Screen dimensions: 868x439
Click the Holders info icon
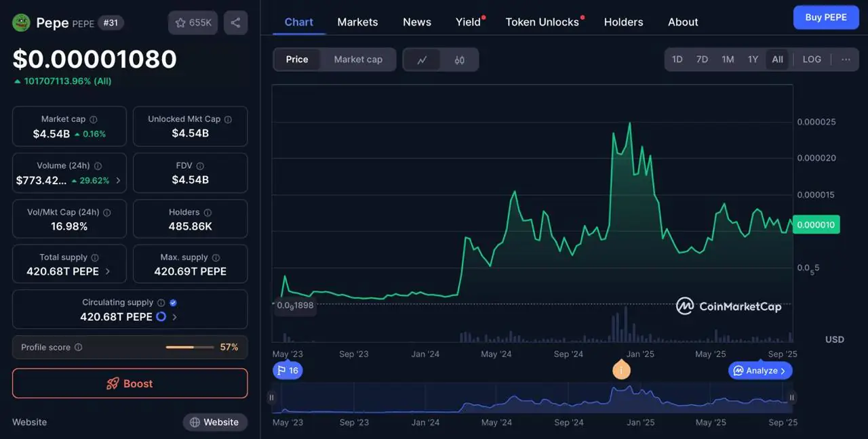click(208, 213)
